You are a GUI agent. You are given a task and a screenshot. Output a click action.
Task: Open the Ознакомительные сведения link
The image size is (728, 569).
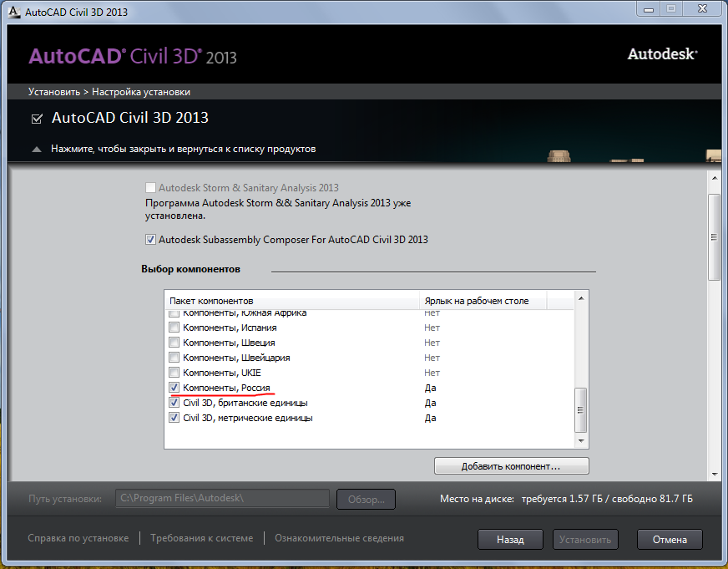click(x=339, y=538)
